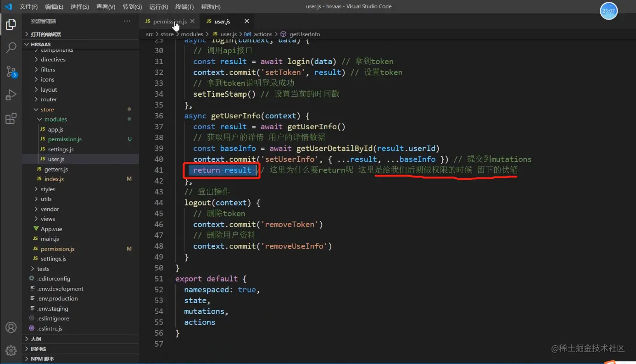
Task: Select user.js in the file tree
Action: (x=81, y=159)
